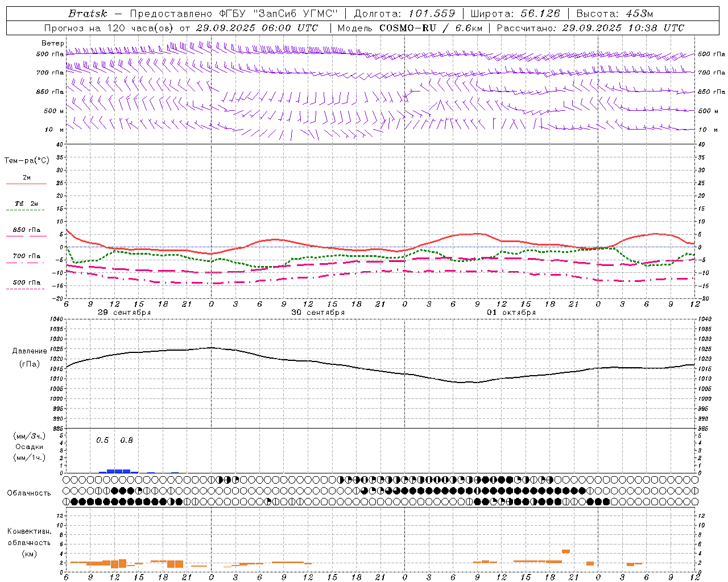
Task: Click the longitude value "Долгота: 101.559"
Action: pos(404,14)
